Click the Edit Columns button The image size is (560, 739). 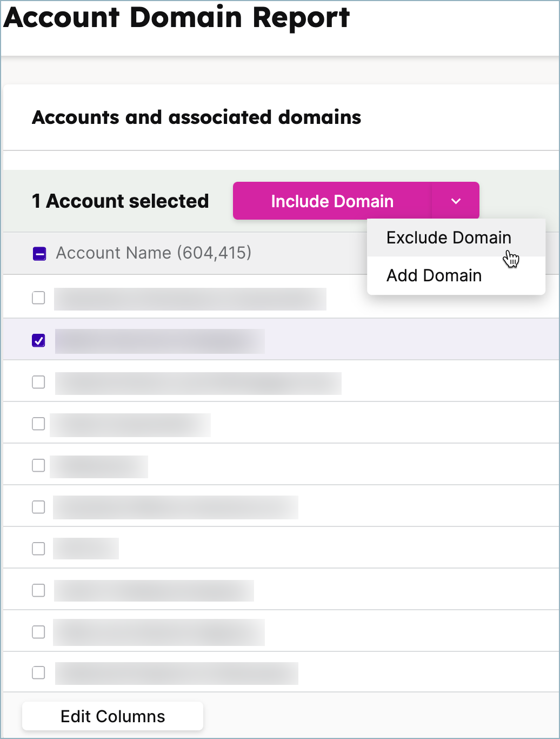[x=112, y=716]
